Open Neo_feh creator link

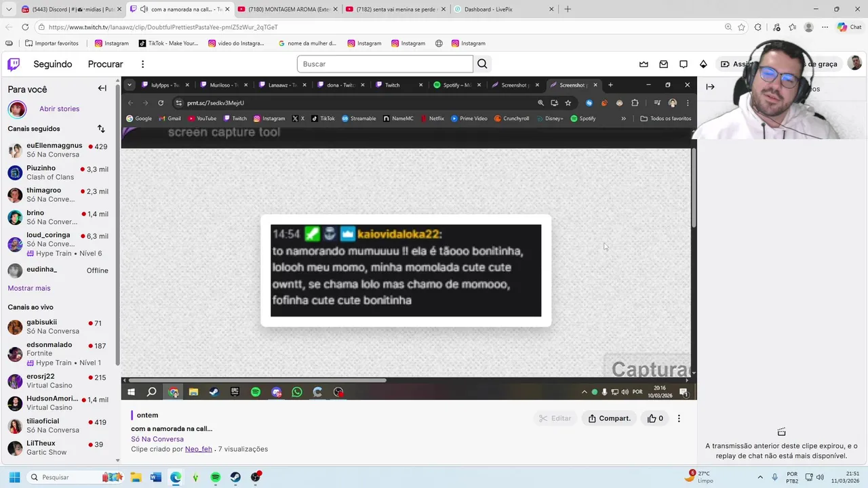[x=199, y=449]
